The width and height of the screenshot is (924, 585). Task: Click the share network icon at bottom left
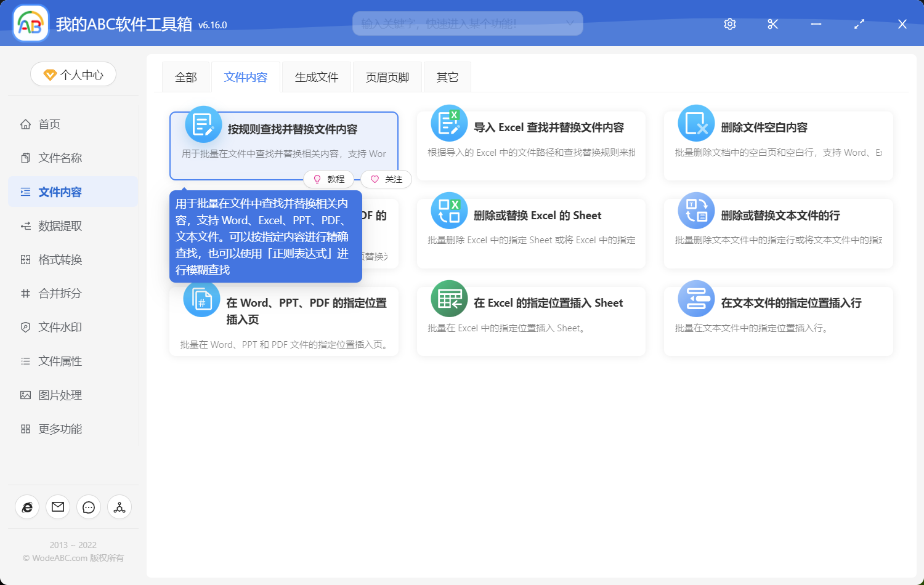(120, 507)
